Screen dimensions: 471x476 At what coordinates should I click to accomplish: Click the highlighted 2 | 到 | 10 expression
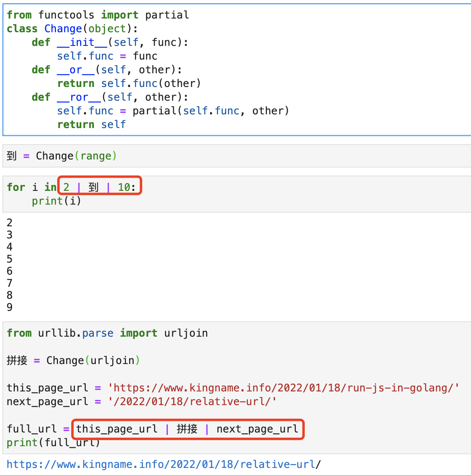[x=99, y=186]
